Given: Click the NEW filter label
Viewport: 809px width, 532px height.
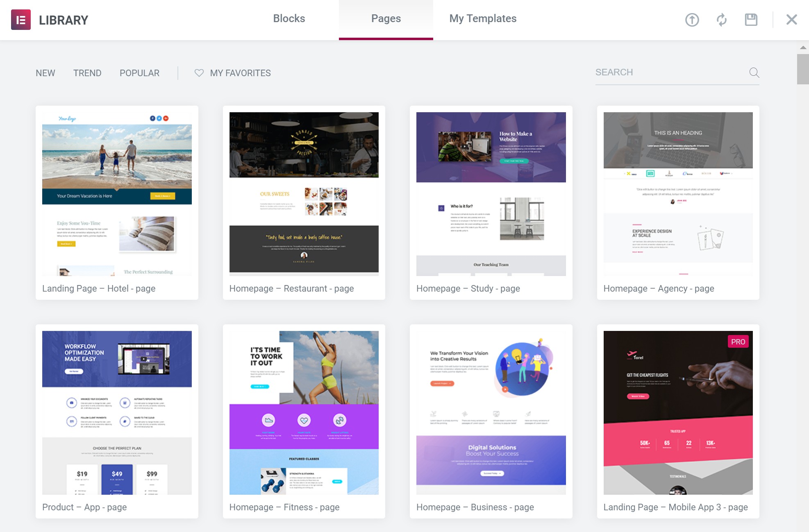Looking at the screenshot, I should (46, 72).
